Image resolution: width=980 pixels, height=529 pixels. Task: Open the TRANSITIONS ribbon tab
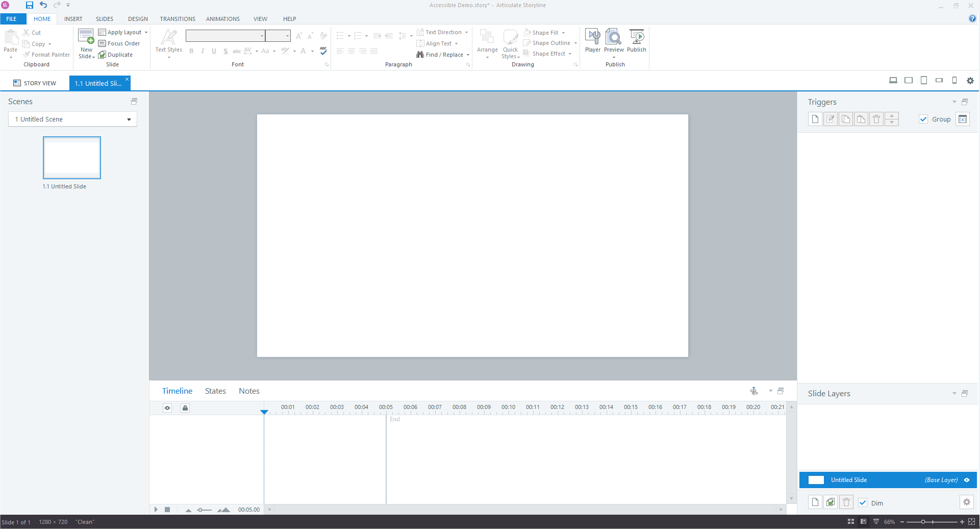178,19
